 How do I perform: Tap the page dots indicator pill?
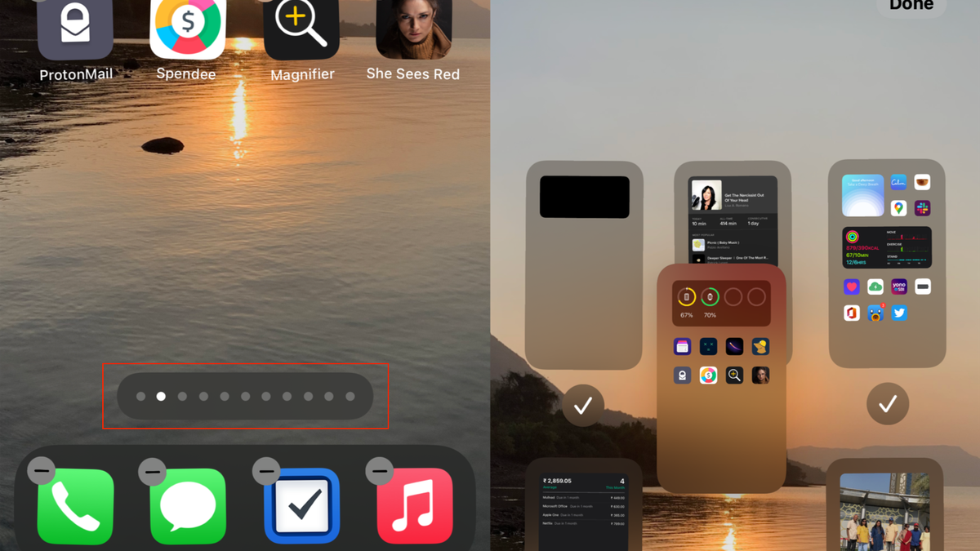click(x=245, y=397)
